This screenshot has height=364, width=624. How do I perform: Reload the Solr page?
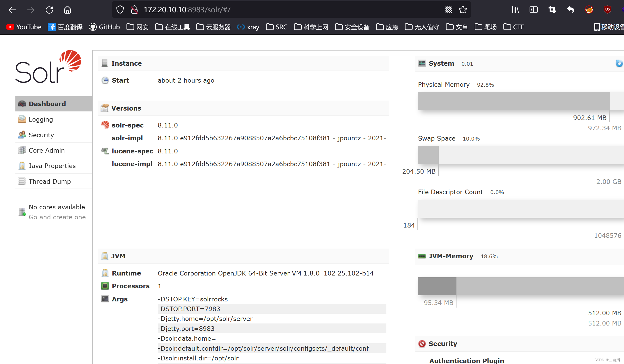49,10
